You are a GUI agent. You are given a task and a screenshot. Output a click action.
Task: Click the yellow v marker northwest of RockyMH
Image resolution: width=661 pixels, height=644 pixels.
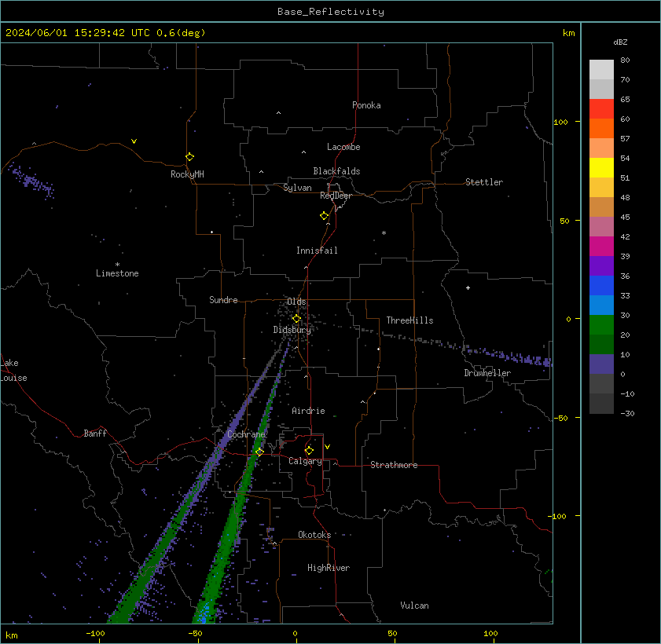coord(134,141)
